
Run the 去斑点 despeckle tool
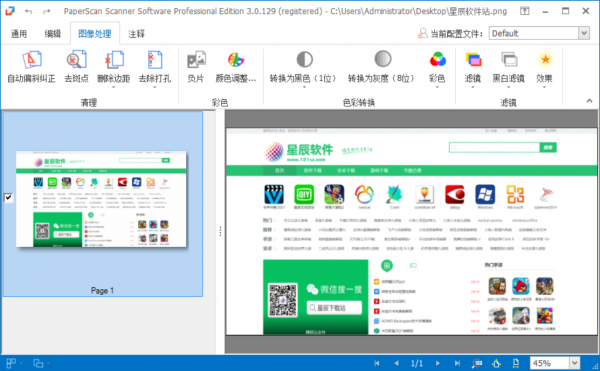click(77, 67)
